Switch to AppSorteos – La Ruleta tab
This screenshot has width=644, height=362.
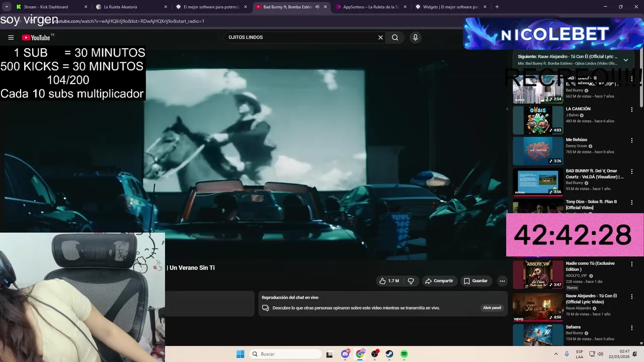pyautogui.click(x=370, y=7)
